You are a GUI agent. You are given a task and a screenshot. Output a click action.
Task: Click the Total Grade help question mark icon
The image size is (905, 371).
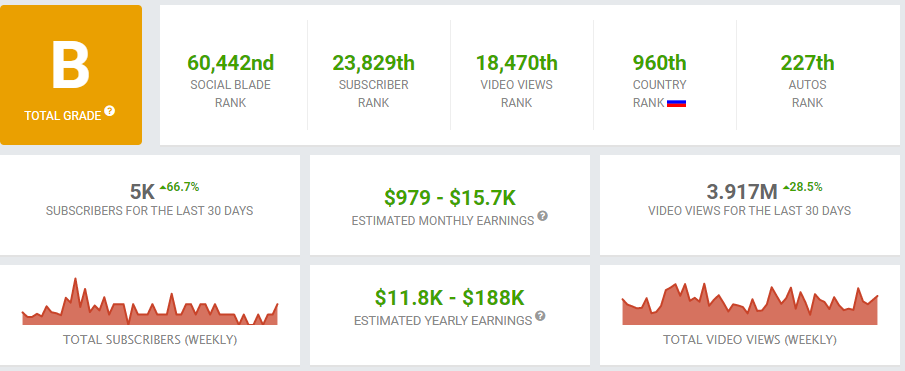110,111
